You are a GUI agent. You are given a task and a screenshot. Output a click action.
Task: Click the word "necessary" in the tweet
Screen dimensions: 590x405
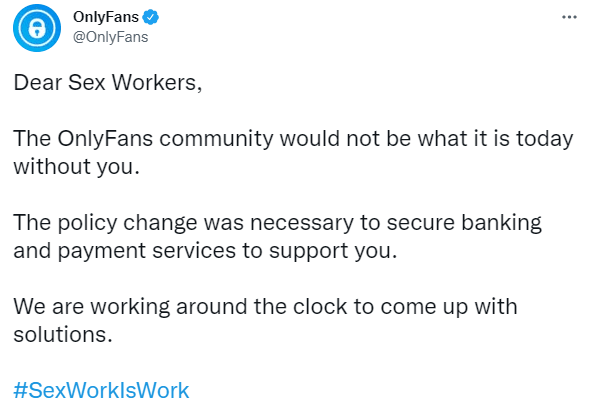click(x=302, y=223)
